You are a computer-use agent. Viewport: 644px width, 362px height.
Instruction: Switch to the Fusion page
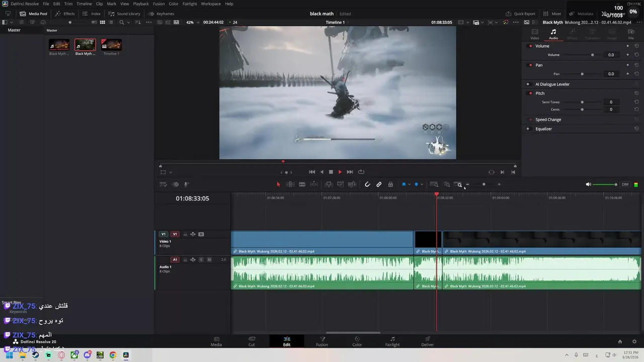pyautogui.click(x=322, y=341)
